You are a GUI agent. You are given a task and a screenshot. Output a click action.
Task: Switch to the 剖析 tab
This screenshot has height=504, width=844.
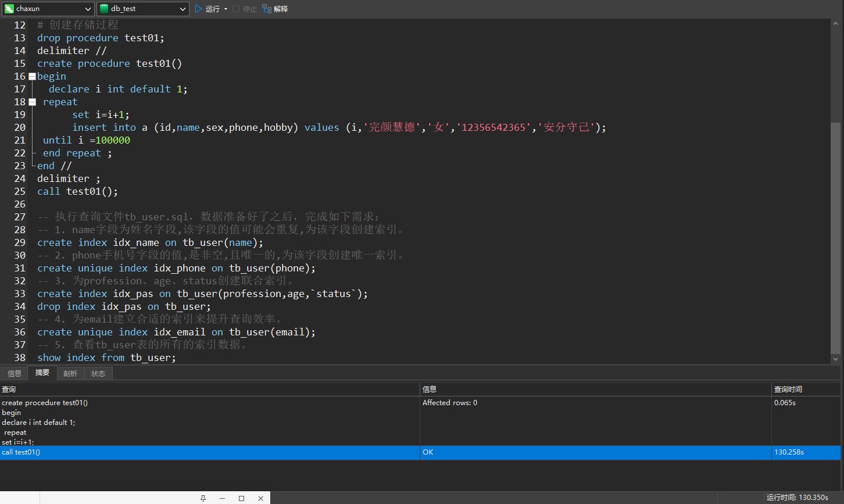point(70,373)
